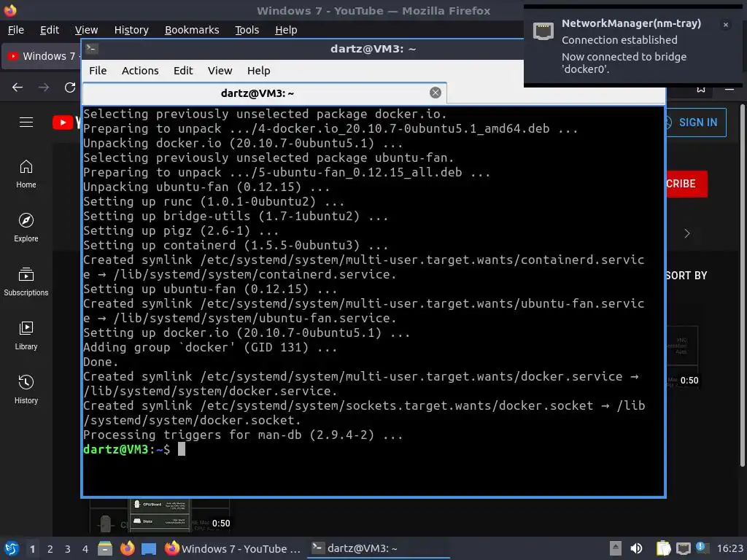Viewport: 747px width, 560px height.
Task: Switch to workspace 2 in the pager
Action: pos(50,549)
